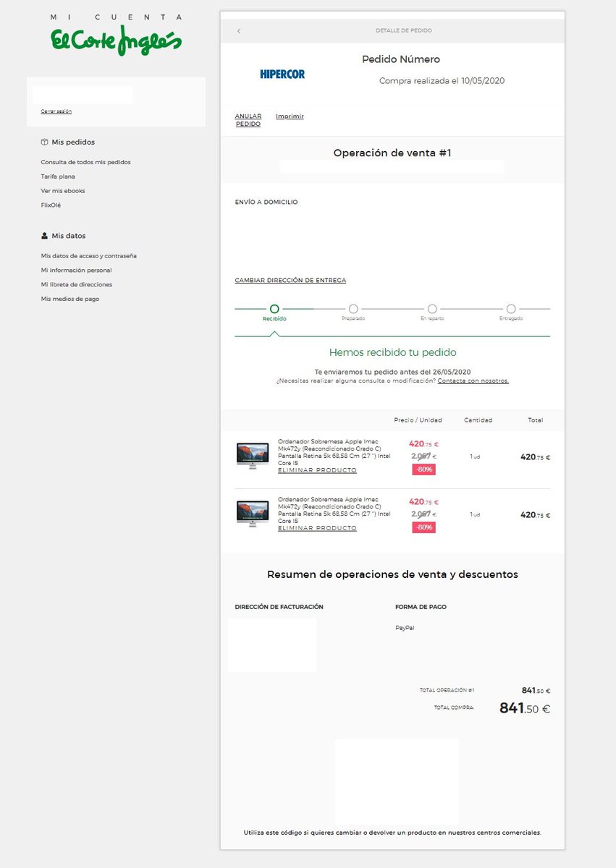Click the 'Operación de venta #1' heading
This screenshot has width=616, height=868.
[392, 153]
